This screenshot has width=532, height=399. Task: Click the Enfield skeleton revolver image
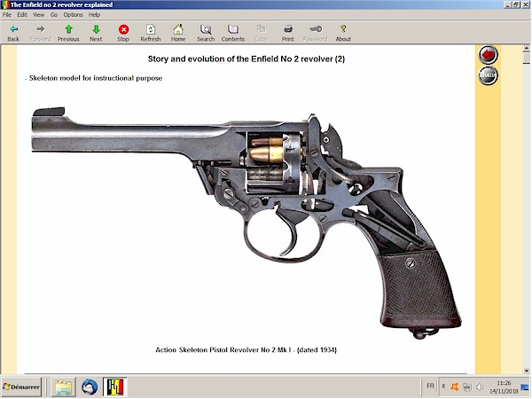[x=246, y=223]
